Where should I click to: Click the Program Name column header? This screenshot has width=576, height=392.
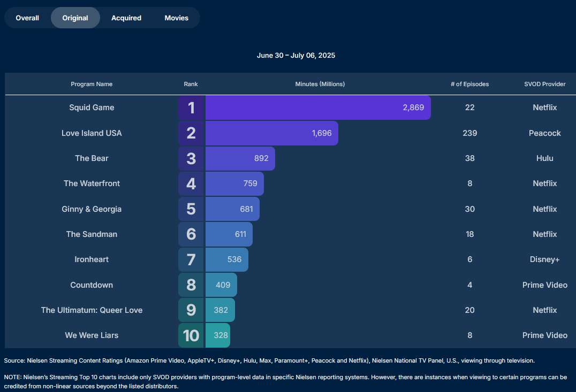92,84
